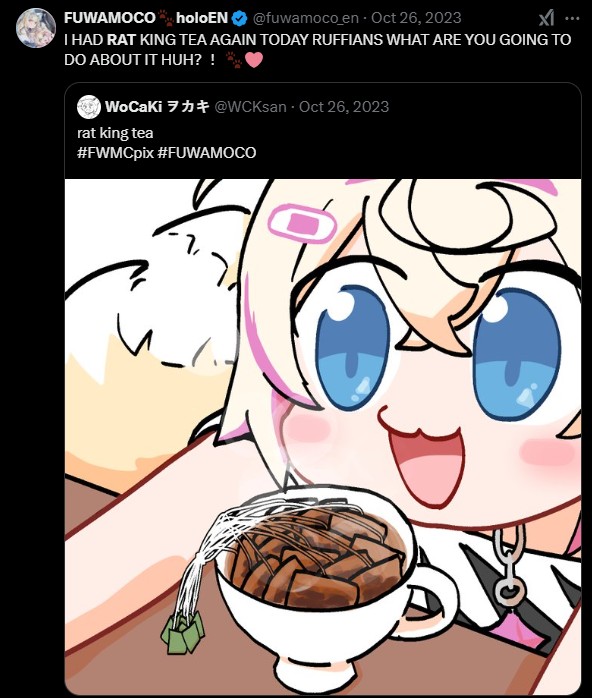Screen dimensions: 592x698
Task: Click the pink heart emoji in tweet
Action: tap(254, 60)
